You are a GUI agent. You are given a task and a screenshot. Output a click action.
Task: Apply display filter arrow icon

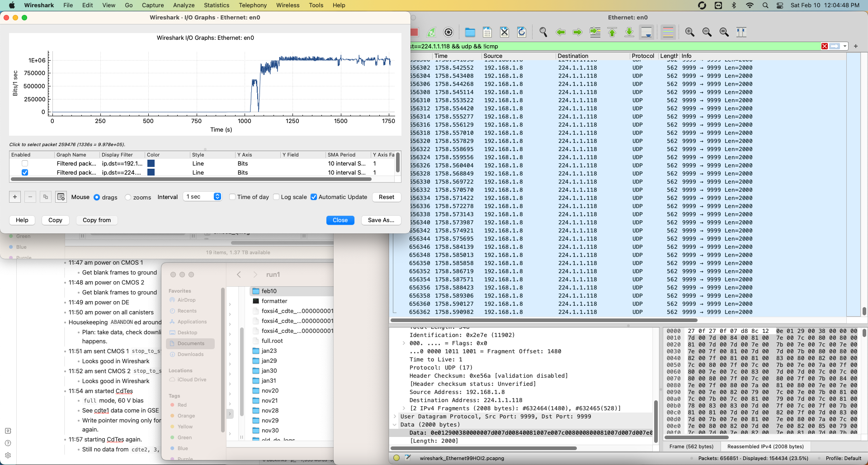835,46
